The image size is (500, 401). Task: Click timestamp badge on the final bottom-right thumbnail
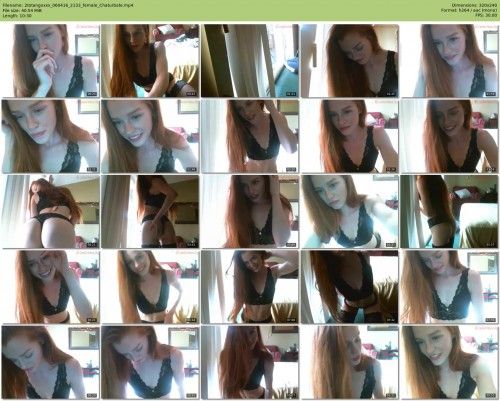click(490, 396)
